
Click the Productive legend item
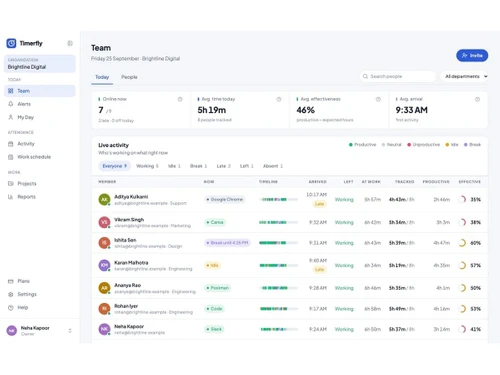pyautogui.click(x=362, y=145)
